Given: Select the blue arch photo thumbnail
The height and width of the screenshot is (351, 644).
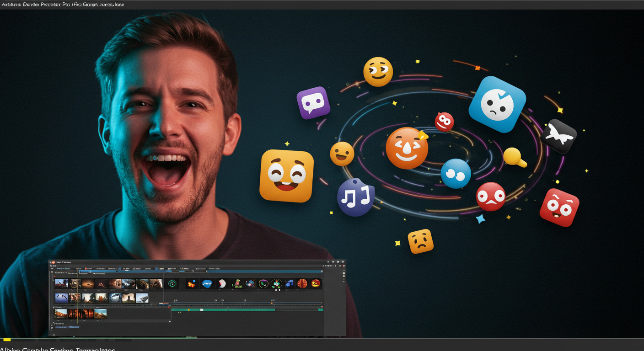Looking at the screenshot, I should 61,298.
